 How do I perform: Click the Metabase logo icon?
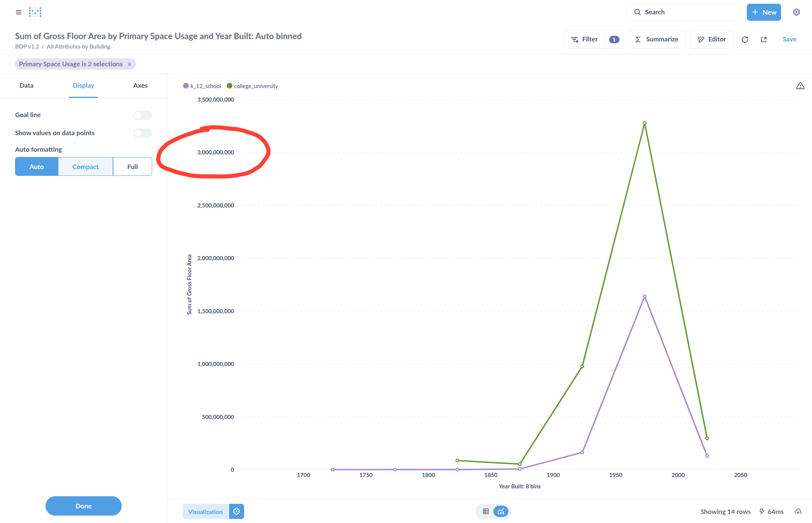coord(35,12)
